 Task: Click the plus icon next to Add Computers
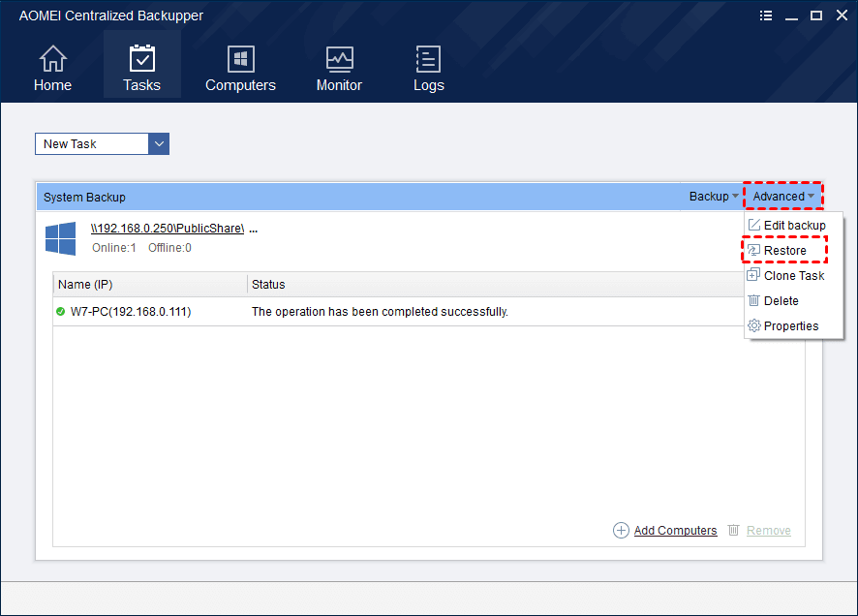(x=621, y=530)
